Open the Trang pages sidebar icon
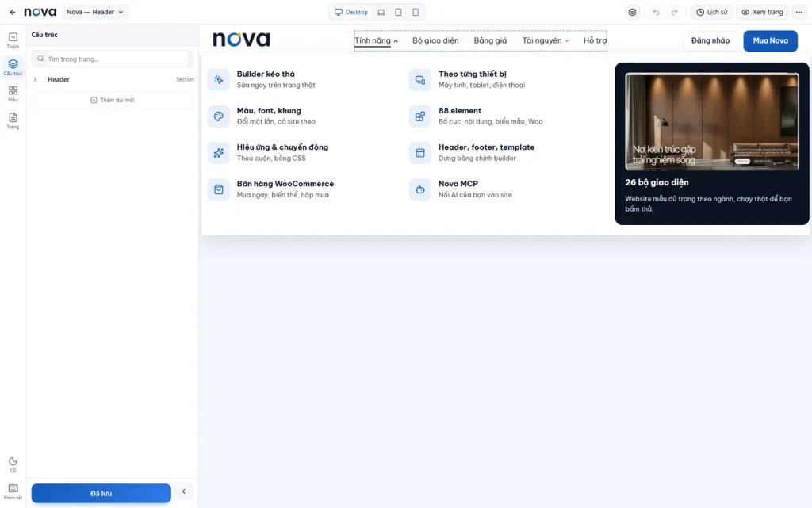 pyautogui.click(x=13, y=120)
